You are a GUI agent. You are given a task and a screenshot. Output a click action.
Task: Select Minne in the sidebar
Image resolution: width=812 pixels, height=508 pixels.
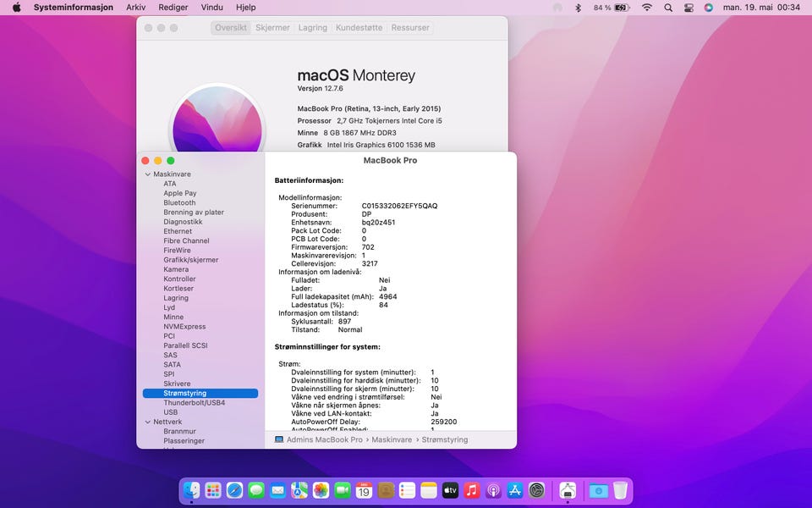pyautogui.click(x=173, y=317)
